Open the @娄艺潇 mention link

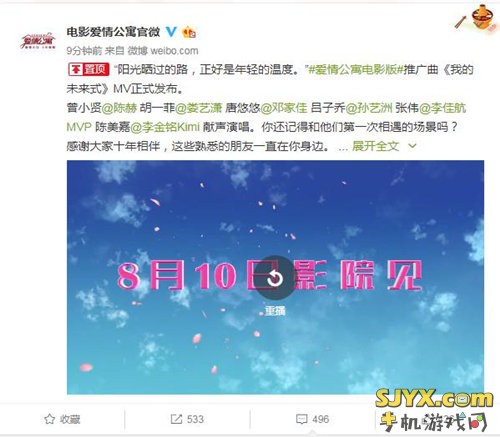198,108
